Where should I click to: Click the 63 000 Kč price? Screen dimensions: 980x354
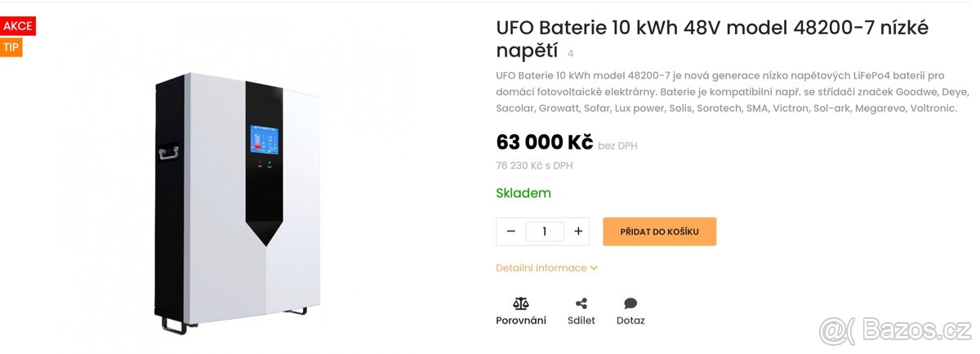(544, 142)
